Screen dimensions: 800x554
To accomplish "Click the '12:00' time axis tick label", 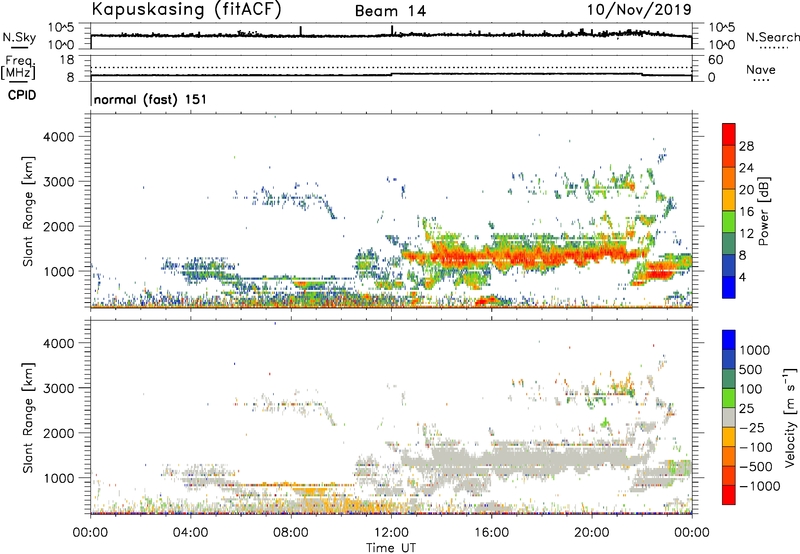I will tap(391, 533).
